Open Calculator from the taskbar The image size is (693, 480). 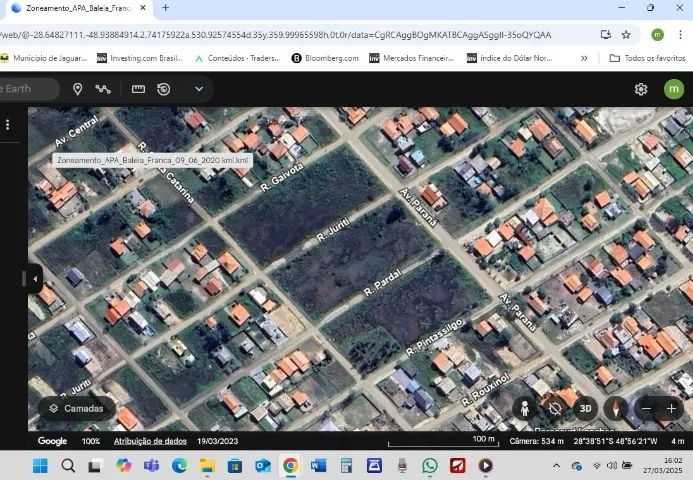(346, 465)
